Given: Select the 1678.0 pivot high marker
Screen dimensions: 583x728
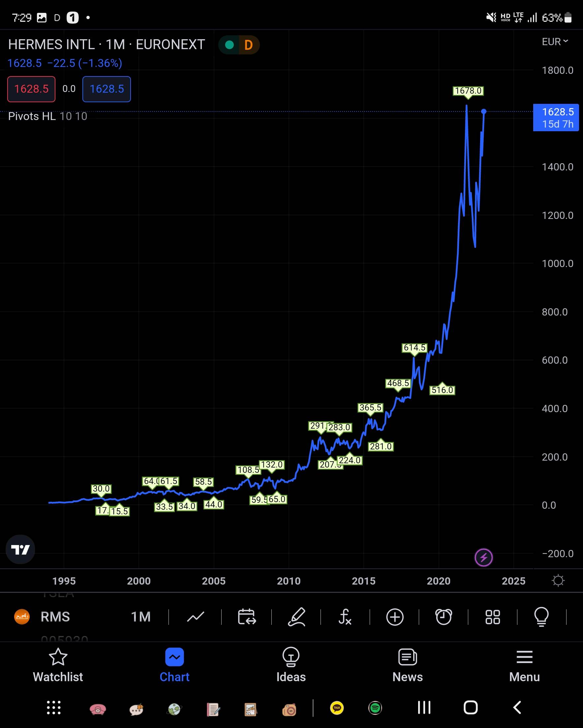Looking at the screenshot, I should coord(468,91).
